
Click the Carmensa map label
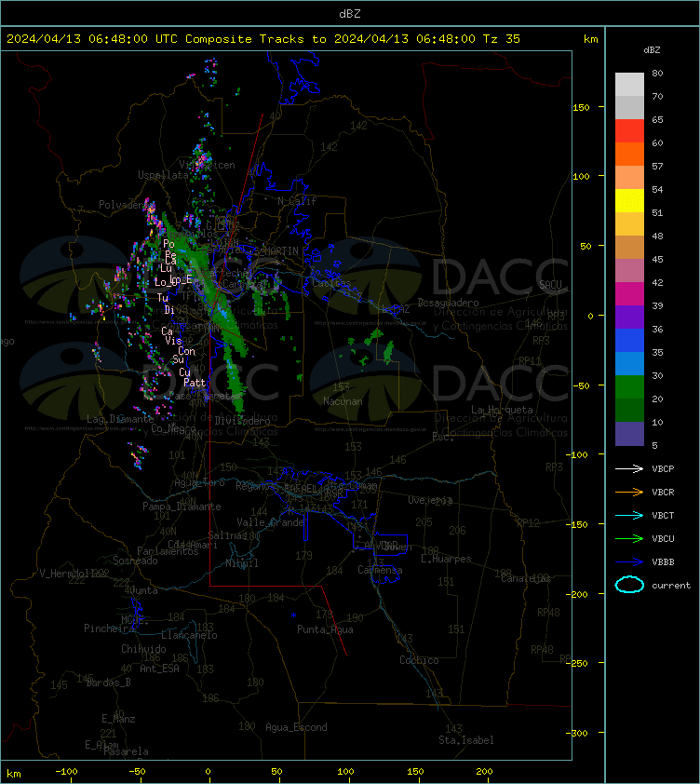[380, 570]
